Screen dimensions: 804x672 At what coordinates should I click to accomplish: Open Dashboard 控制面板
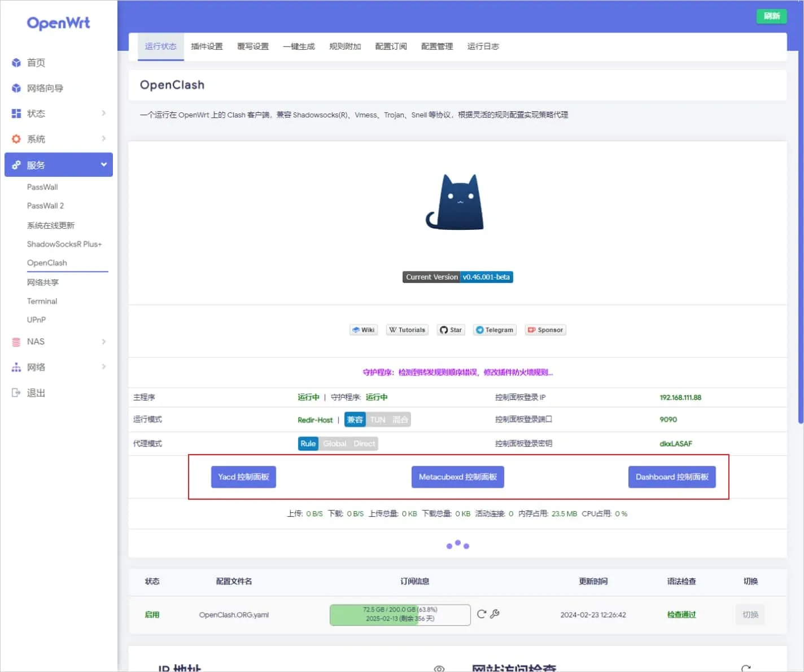(672, 477)
